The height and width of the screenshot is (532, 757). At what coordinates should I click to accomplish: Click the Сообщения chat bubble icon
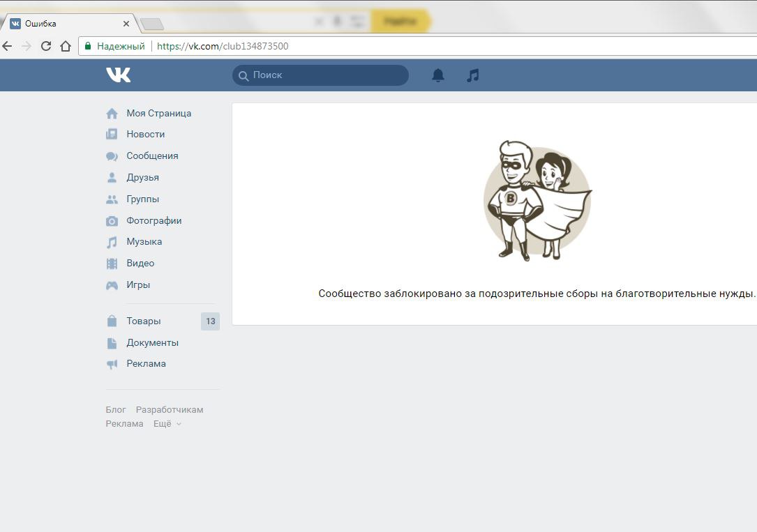click(x=112, y=156)
